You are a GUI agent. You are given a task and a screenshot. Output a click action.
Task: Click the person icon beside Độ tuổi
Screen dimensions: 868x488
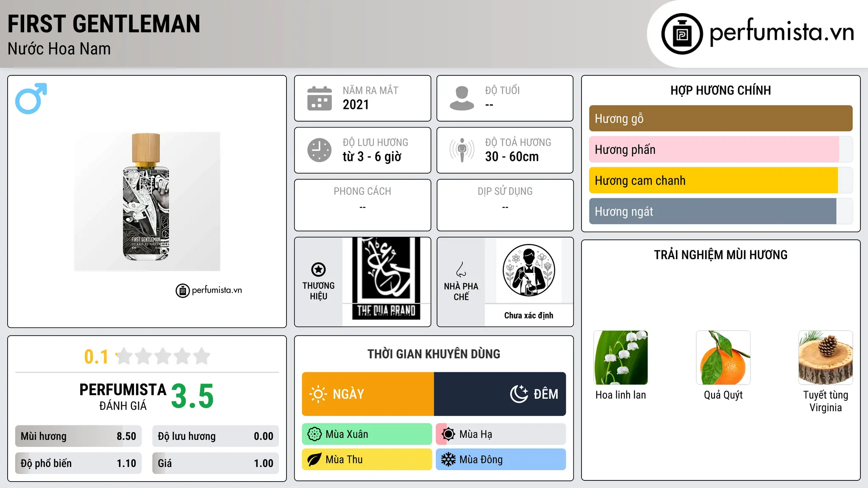[462, 98]
